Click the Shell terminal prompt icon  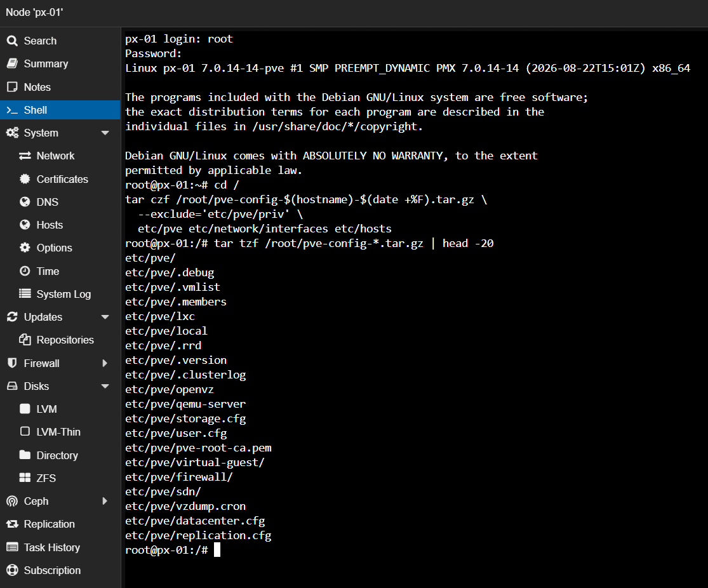12,110
